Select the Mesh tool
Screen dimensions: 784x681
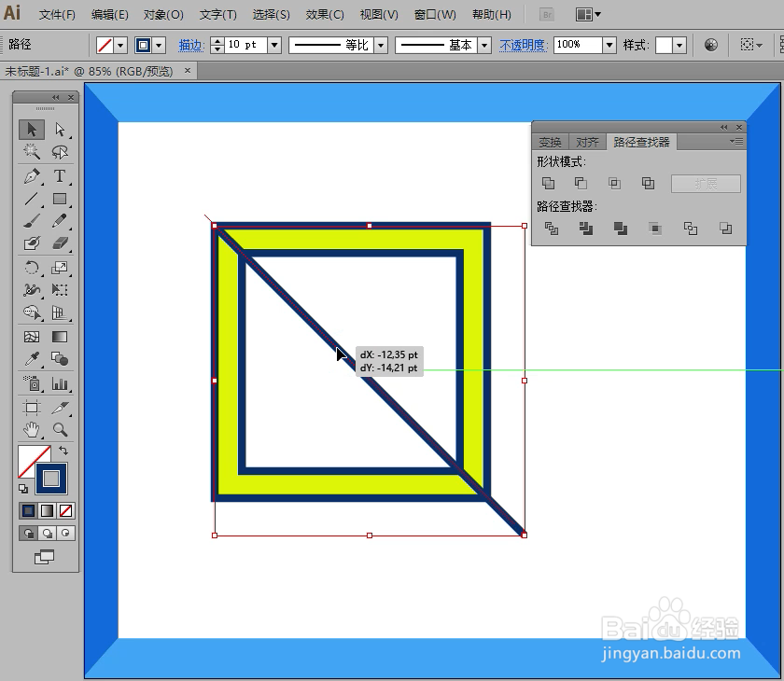32,337
